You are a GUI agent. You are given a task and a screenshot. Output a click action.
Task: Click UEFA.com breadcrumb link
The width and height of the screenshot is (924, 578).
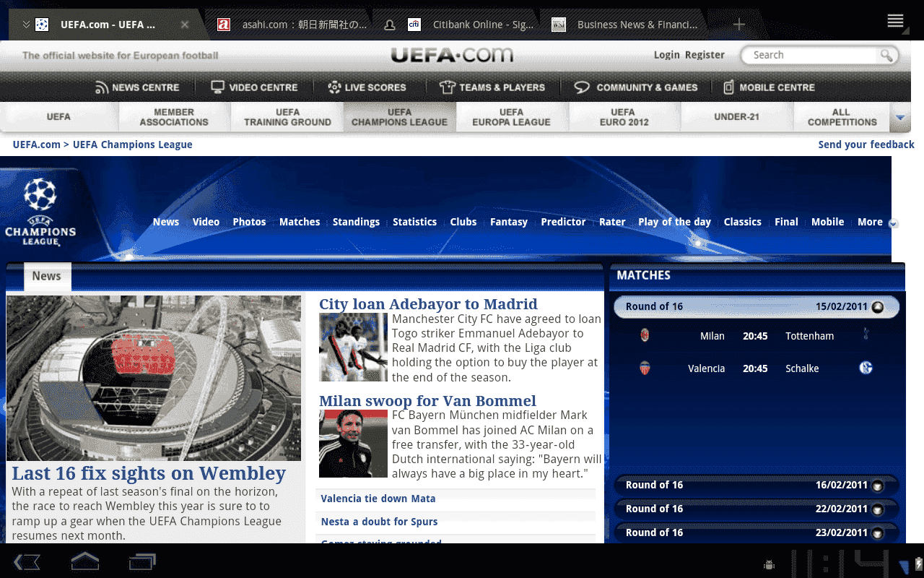pyautogui.click(x=37, y=144)
